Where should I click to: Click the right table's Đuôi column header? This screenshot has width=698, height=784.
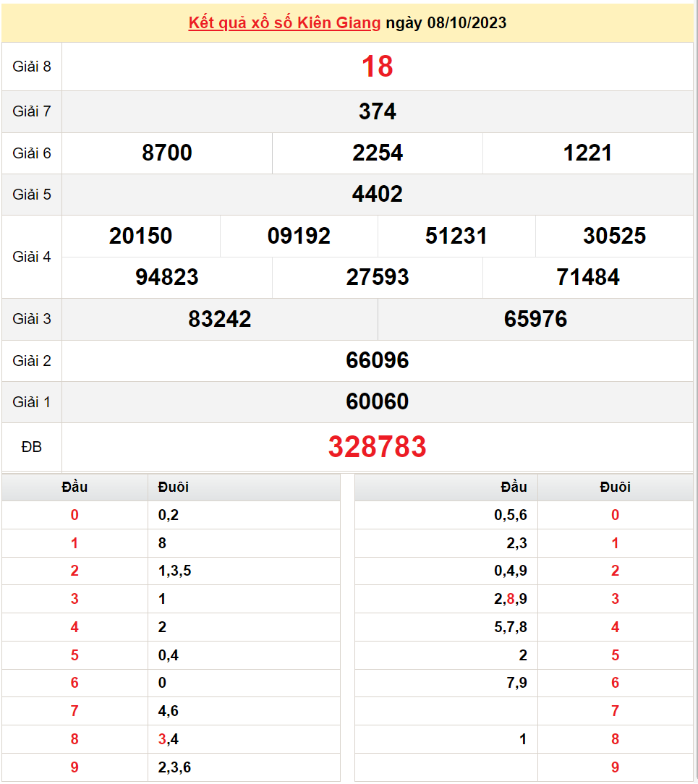pyautogui.click(x=614, y=487)
